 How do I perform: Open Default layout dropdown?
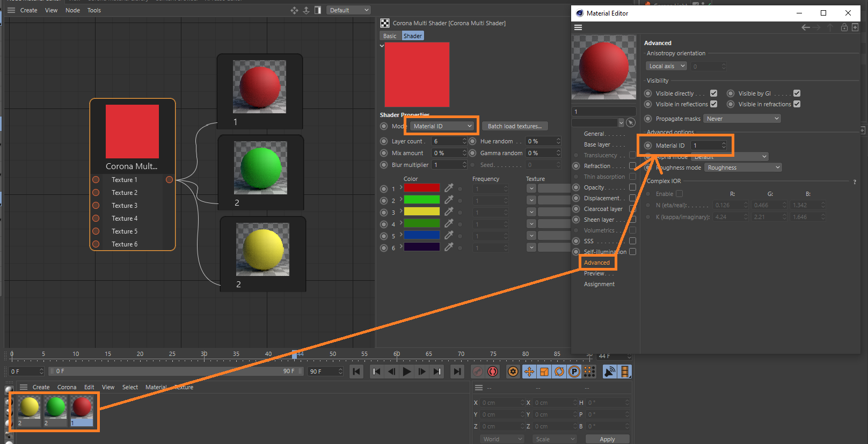(x=349, y=10)
